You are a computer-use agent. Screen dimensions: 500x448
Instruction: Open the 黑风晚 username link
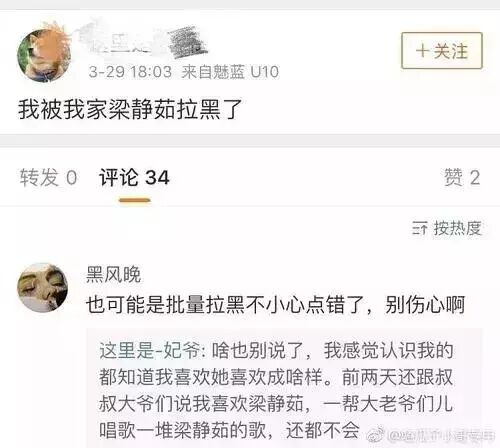coord(113,275)
